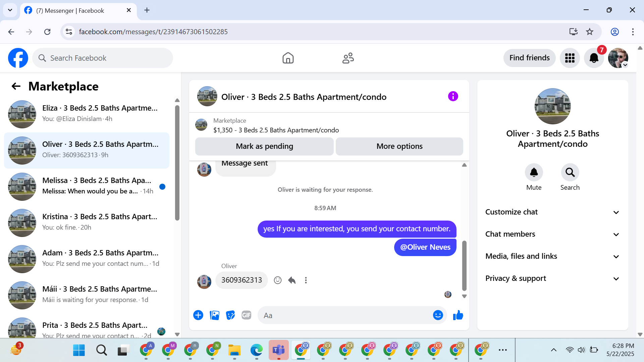This screenshot has height=362, width=644.
Task: Bookmark this page with the star icon
Action: click(590, 32)
